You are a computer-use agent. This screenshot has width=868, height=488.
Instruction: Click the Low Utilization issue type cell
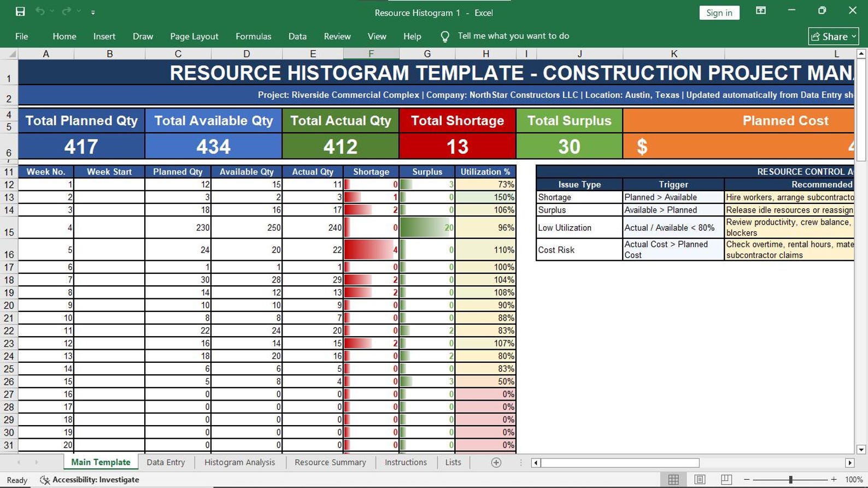tap(579, 227)
